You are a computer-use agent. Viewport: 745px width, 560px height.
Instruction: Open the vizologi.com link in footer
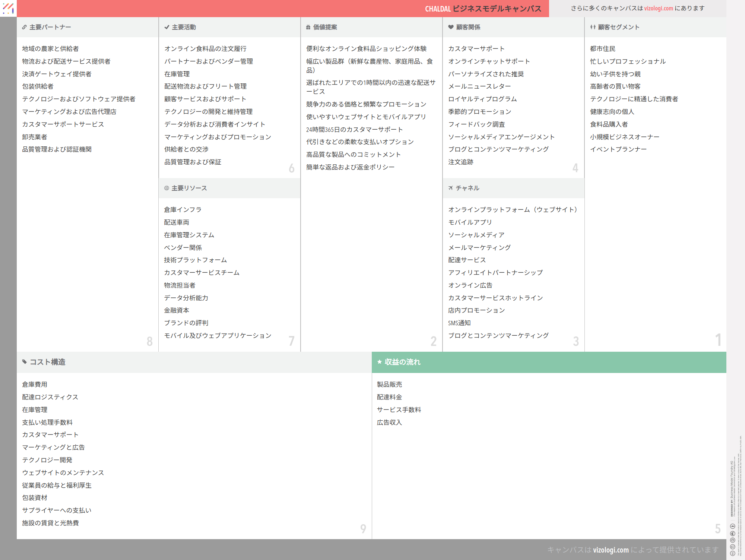pos(611,550)
